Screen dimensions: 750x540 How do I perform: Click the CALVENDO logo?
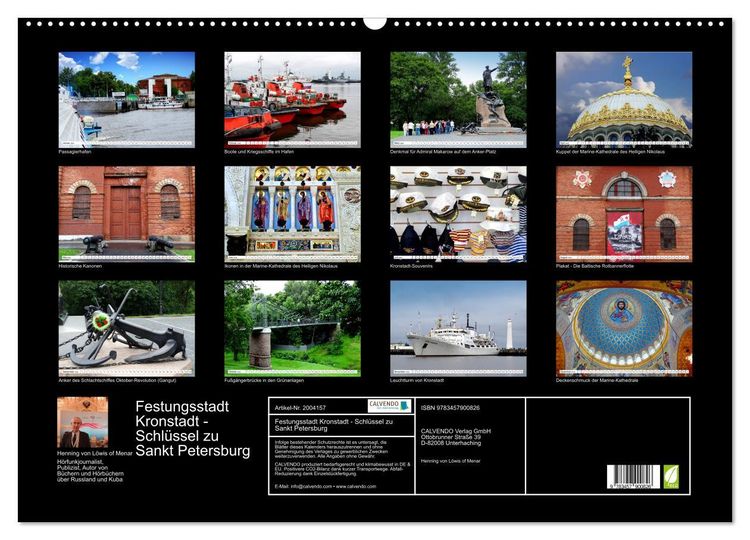pyautogui.click(x=389, y=406)
